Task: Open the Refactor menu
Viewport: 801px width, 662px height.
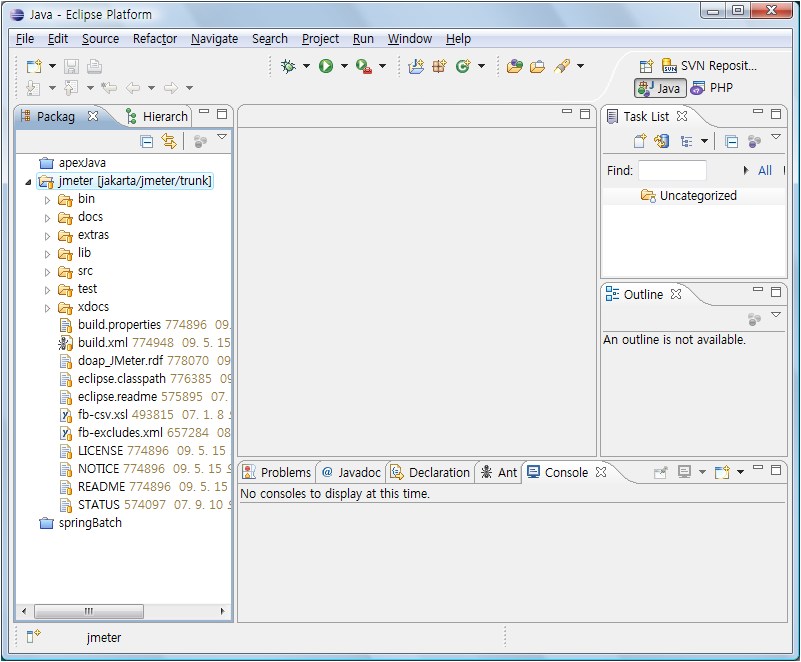Action: point(155,39)
